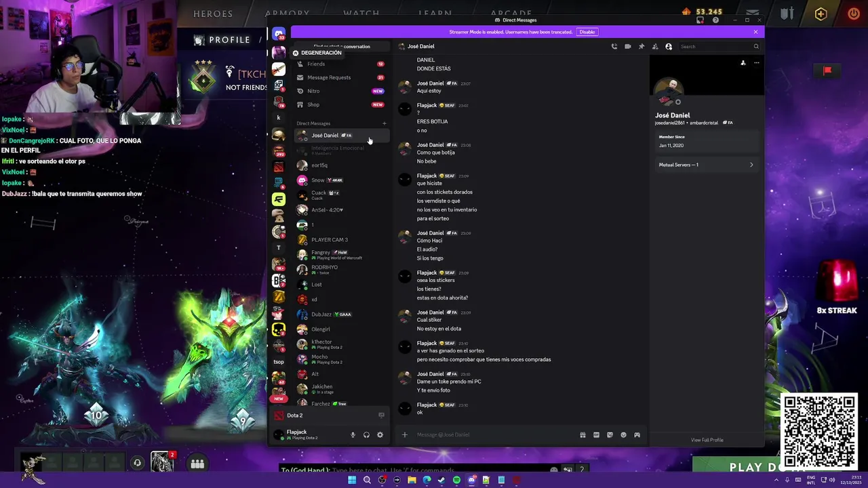
Task: Select José Daniel in the DM list
Action: tap(341, 136)
